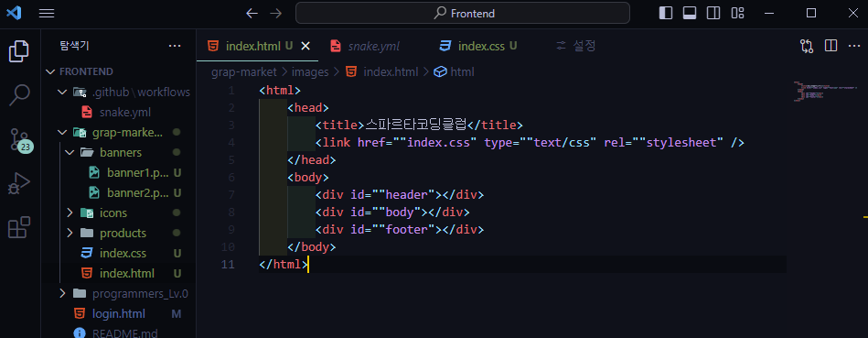Viewport: 868px width, 338px height.
Task: Click the VS Code logo icon
Action: [14, 13]
